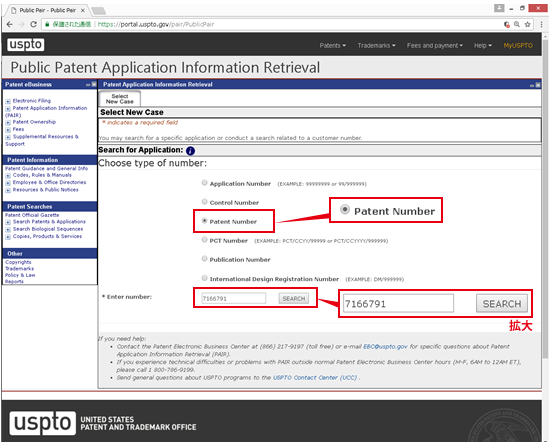Expand the Patent Ownership tree item
The width and height of the screenshot is (550, 442).
[8, 123]
